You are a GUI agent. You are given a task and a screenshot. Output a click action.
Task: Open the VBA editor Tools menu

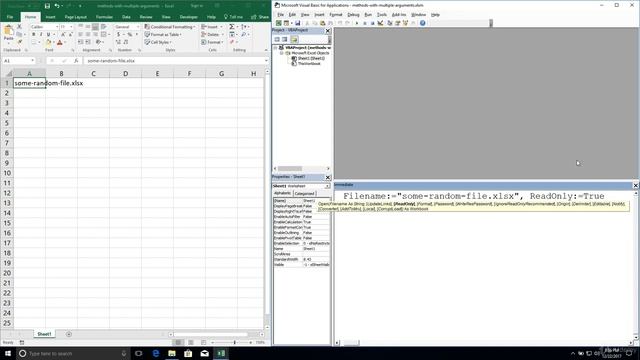tap(382, 15)
